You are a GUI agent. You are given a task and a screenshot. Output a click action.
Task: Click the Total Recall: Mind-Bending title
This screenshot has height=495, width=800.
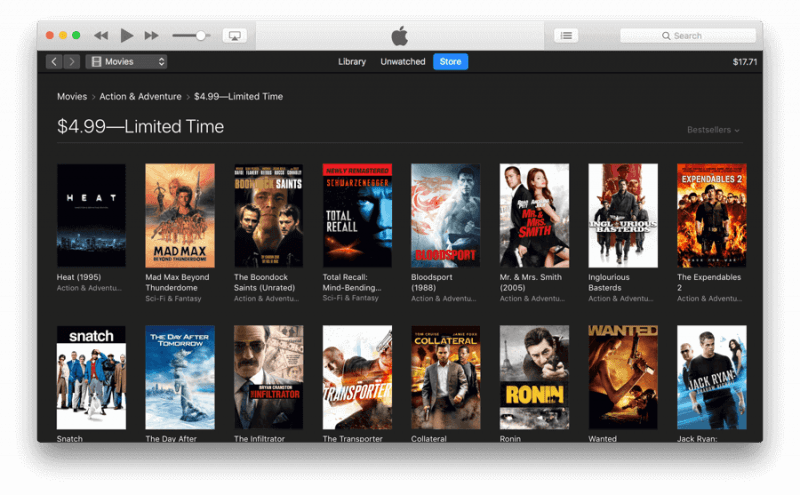point(352,282)
